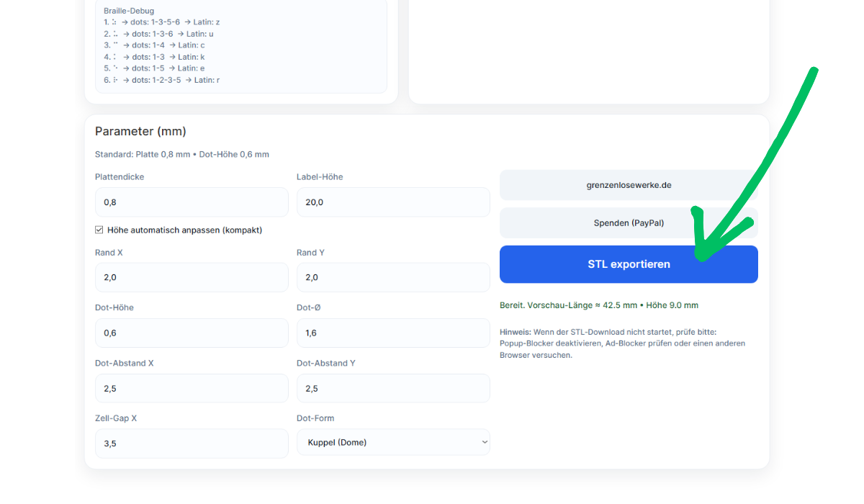The width and height of the screenshot is (864, 504).
Task: Edit the Dot-Höhe value field
Action: point(192,333)
